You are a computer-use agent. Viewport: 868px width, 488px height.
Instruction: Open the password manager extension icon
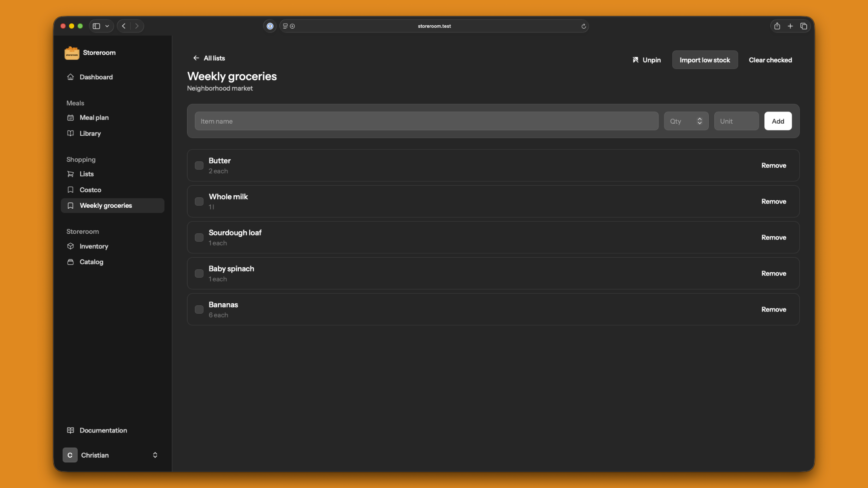(270, 26)
